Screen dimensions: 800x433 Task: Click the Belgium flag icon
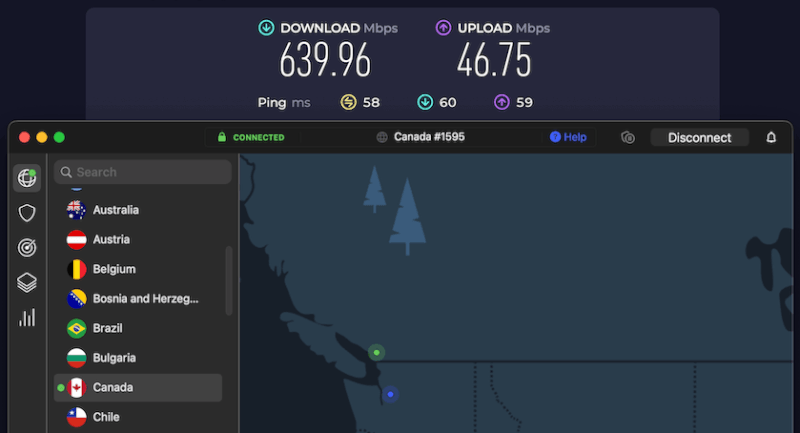click(x=77, y=269)
